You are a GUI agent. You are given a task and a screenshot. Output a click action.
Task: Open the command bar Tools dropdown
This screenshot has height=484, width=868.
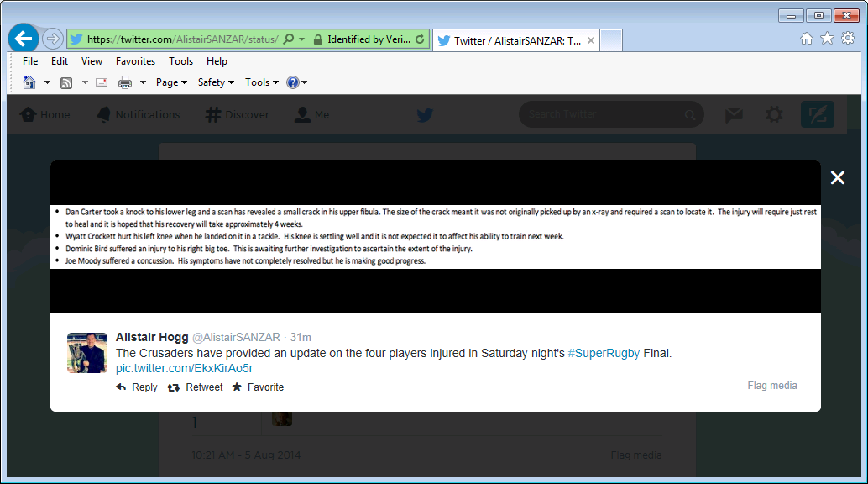[x=261, y=82]
